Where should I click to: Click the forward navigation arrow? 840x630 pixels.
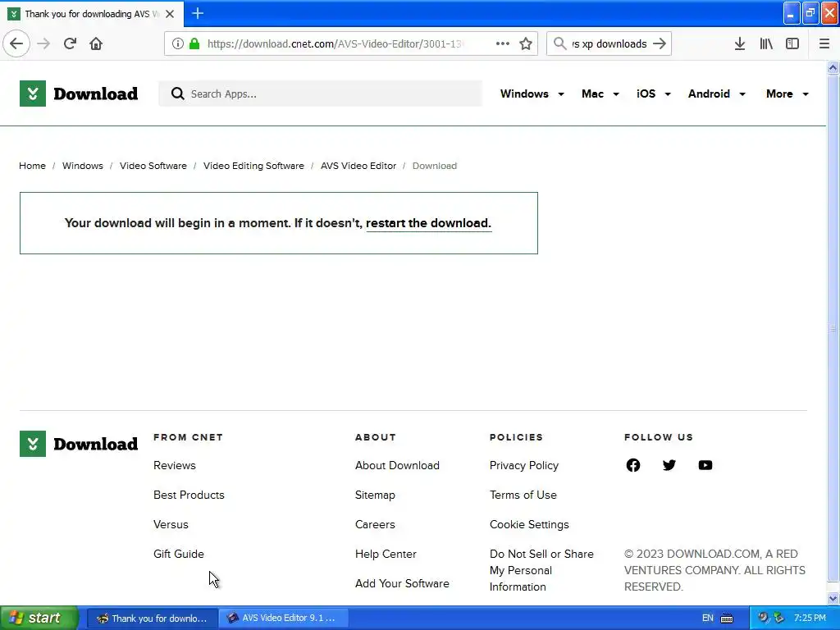pos(43,43)
